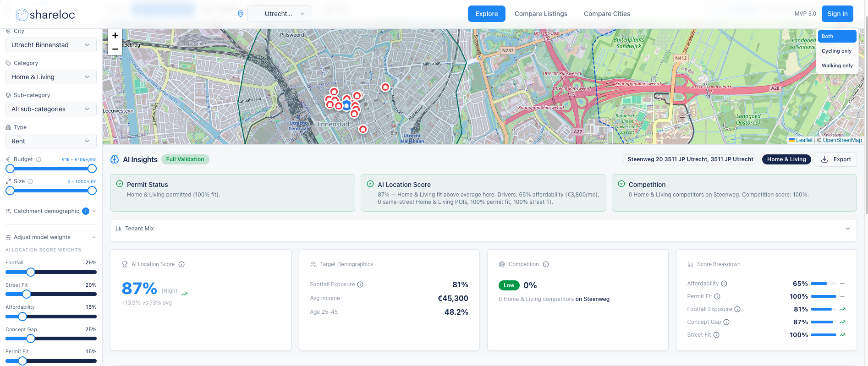Click the Affordability weight slider handle

pos(22,317)
